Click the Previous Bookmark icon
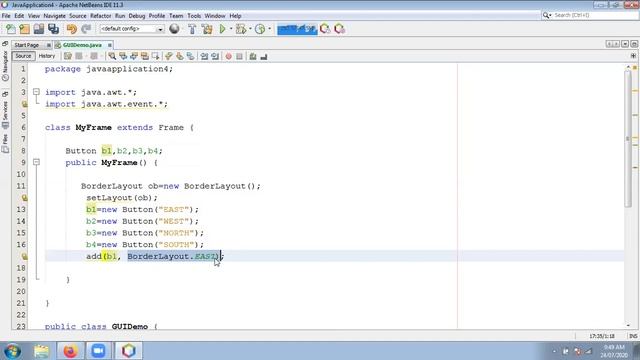The image size is (640, 360). tap(169, 56)
